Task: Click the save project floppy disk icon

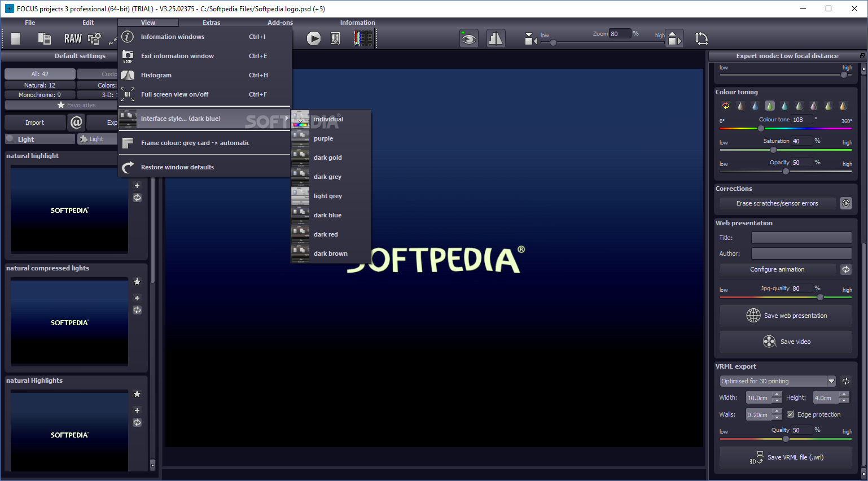Action: point(44,38)
